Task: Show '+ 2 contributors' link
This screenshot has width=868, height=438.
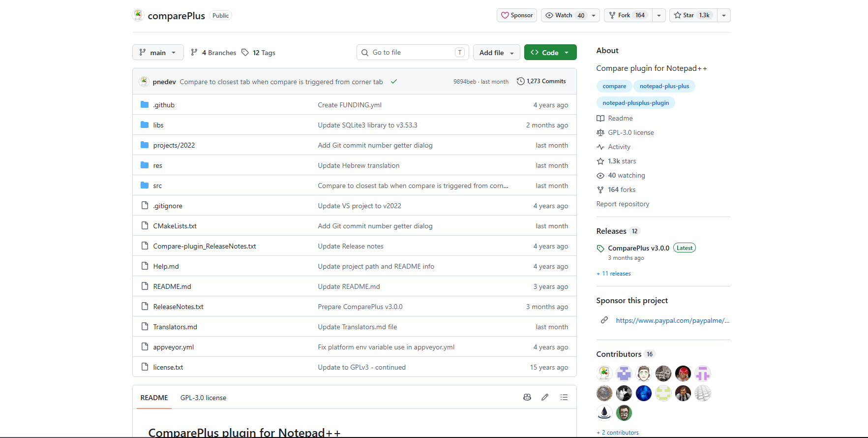Action: tap(618, 433)
